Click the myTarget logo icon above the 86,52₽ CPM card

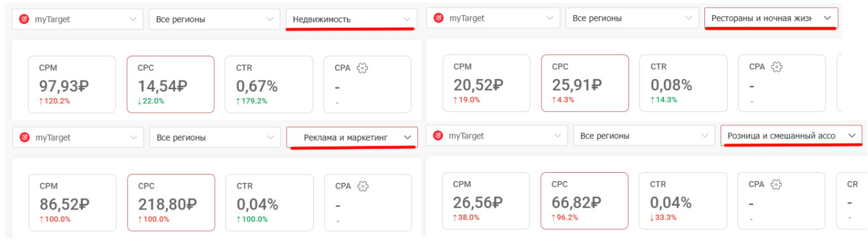(25, 137)
